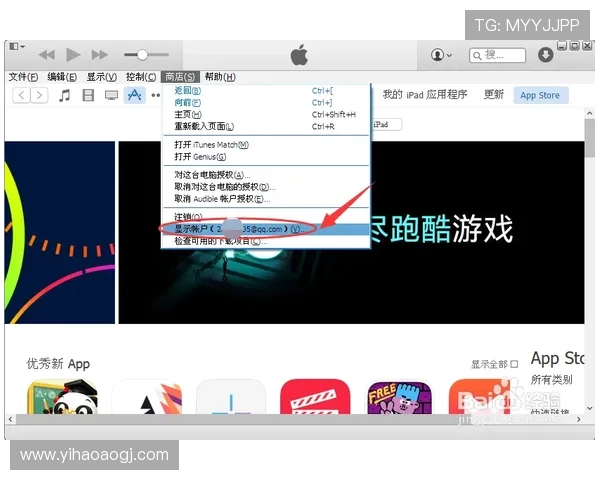Select the iPad segment button
Image resolution: width=600 pixels, height=480 pixels.
pos(386,124)
